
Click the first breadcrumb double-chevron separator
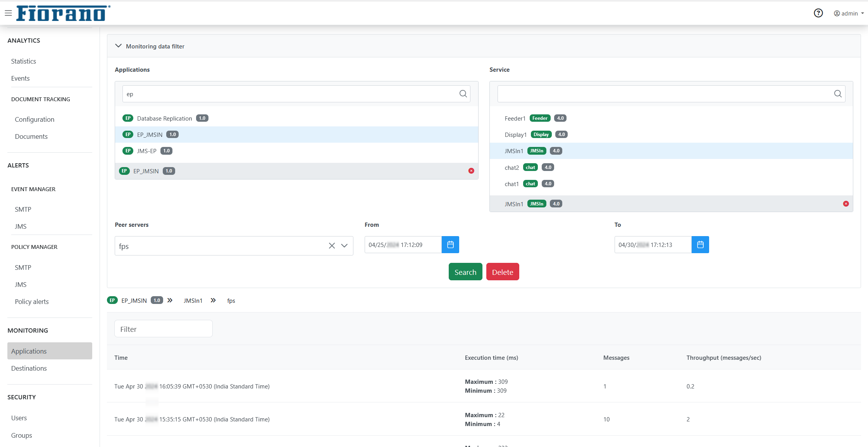click(170, 300)
